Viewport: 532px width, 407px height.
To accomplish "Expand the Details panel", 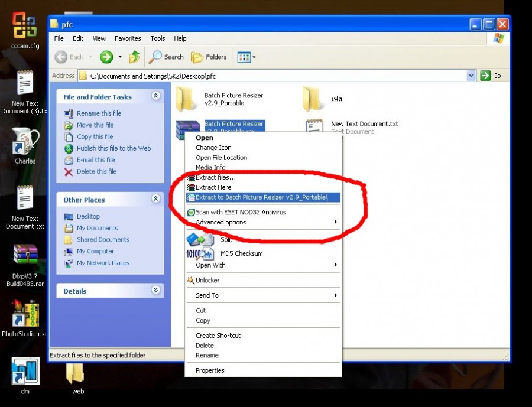I will pos(155,290).
